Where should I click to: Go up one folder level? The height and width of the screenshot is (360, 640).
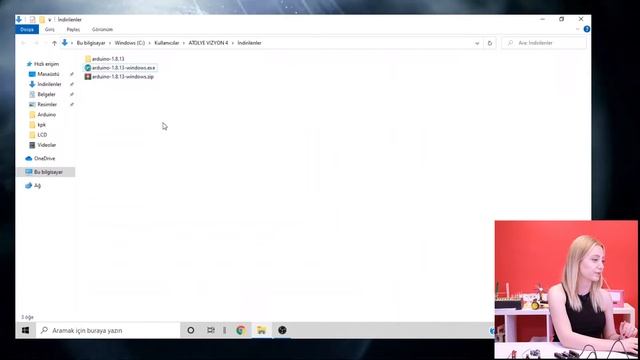coord(54,43)
